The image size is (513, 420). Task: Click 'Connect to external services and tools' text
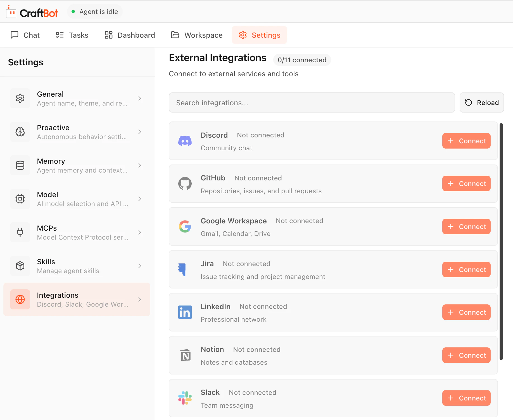point(234,74)
